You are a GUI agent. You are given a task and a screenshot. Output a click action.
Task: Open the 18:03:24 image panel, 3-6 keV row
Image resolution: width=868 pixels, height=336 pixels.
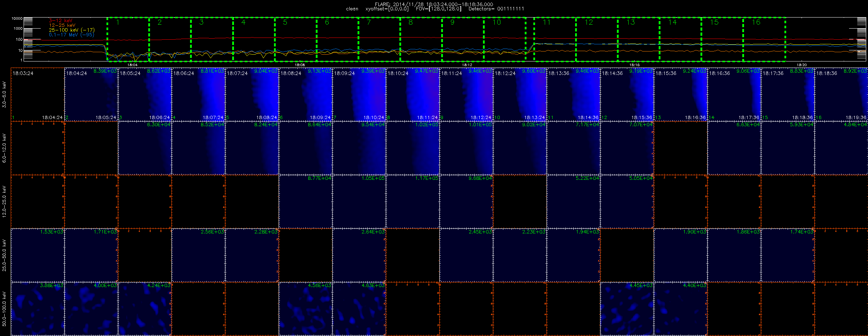(x=38, y=94)
